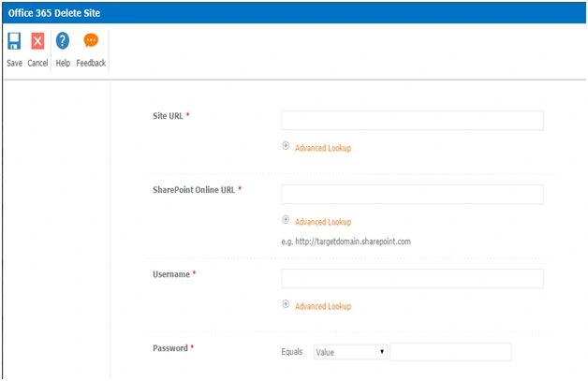Open the orange Feedback speech bubble icon
The height and width of the screenshot is (381, 588).
pyautogui.click(x=91, y=39)
